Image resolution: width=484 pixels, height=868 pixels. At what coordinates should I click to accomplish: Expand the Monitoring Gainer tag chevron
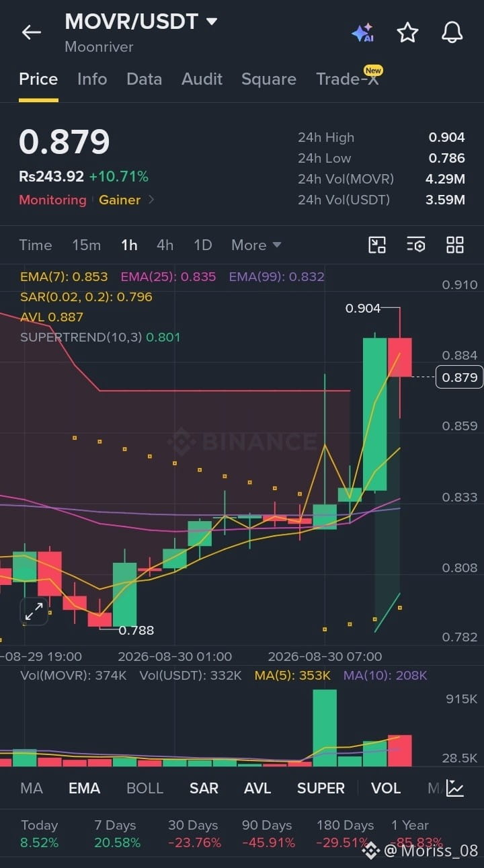(151, 200)
